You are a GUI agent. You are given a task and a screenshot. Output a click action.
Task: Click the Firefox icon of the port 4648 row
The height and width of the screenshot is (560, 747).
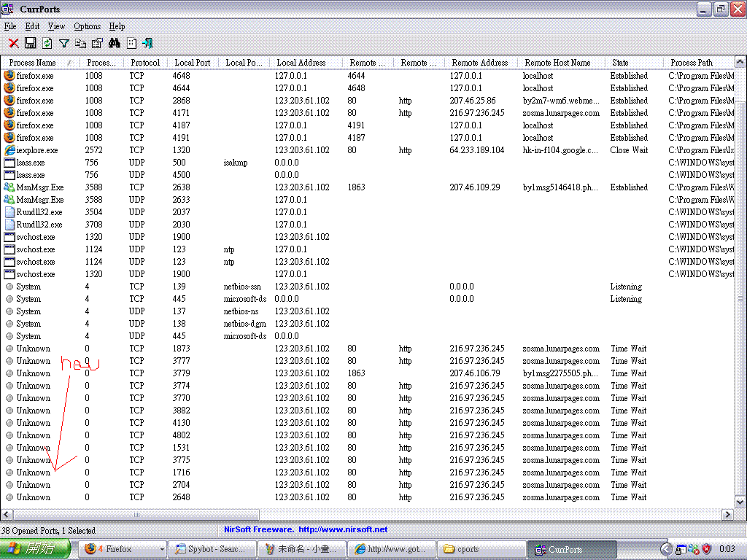click(x=9, y=75)
